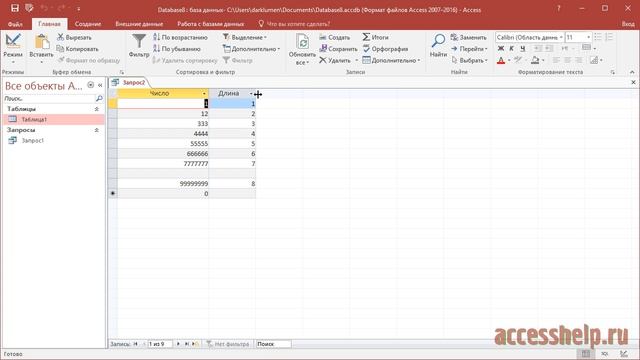Collapse the navigation pane with chevron
Viewport: 640px width, 360px height.
(x=100, y=85)
